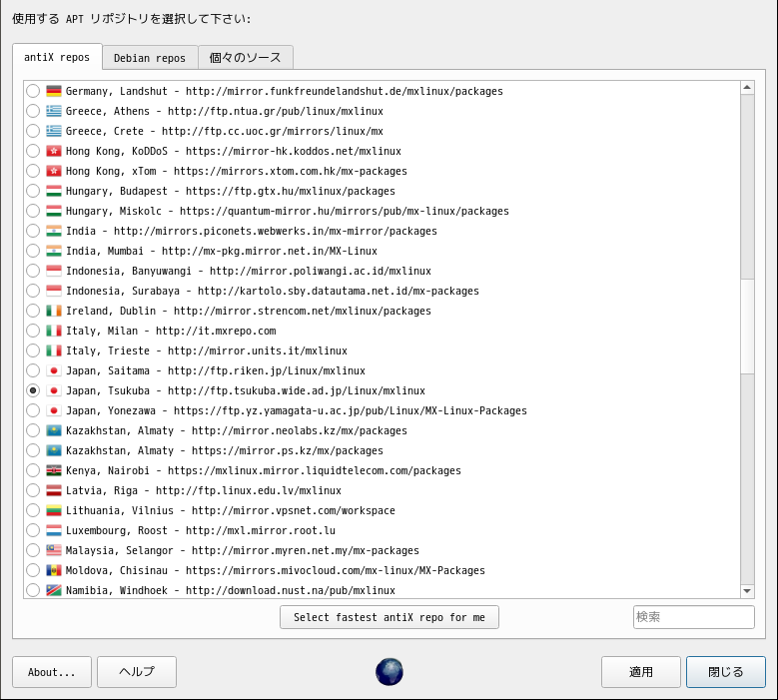Image resolution: width=778 pixels, height=700 pixels.
Task: Click the Greece, Crete mirror entry text
Action: (225, 131)
